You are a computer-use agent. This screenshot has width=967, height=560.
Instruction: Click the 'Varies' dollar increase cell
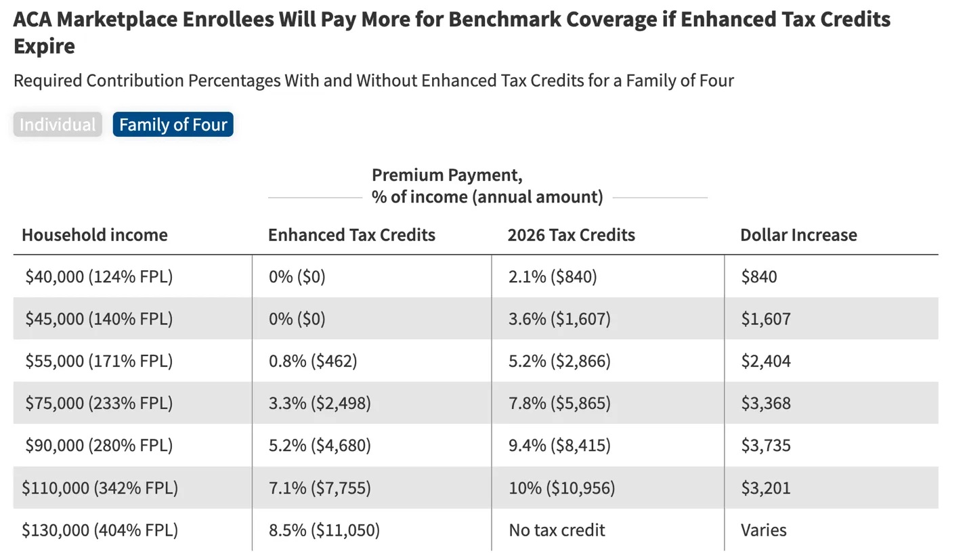[763, 530]
